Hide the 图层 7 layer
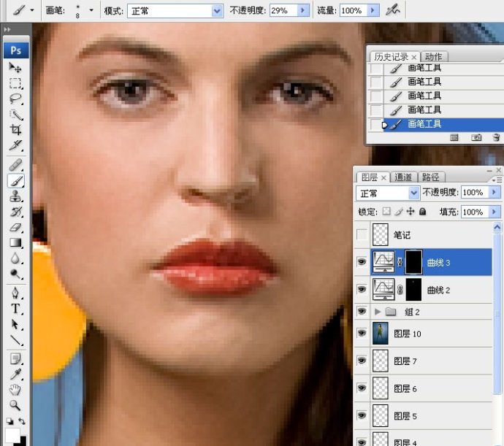The height and width of the screenshot is (446, 504). pos(362,361)
